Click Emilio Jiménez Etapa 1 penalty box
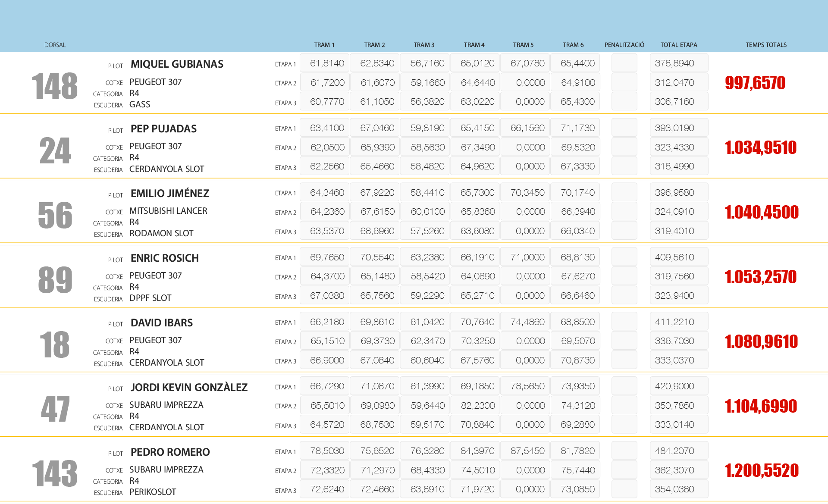The height and width of the screenshot is (504, 828). (x=624, y=193)
